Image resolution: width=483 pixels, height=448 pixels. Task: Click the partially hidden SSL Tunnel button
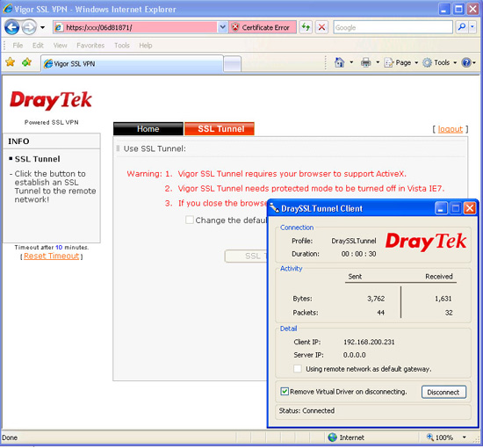pyautogui.click(x=247, y=256)
